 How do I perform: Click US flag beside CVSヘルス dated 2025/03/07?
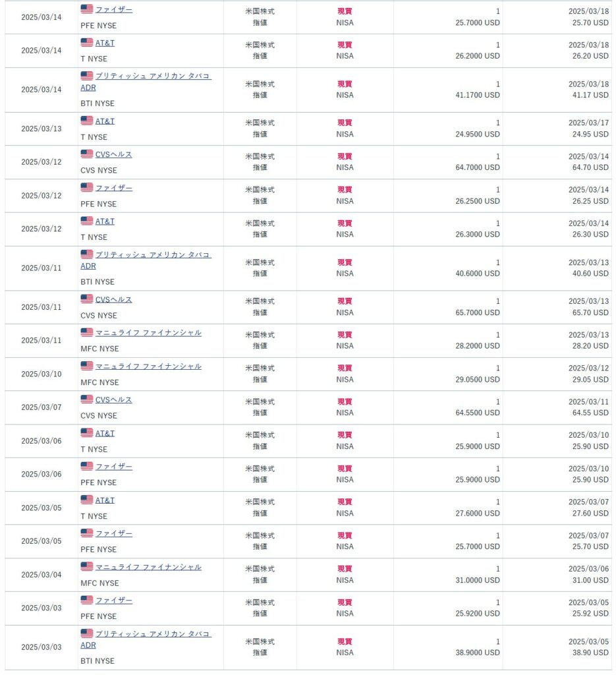pos(86,399)
